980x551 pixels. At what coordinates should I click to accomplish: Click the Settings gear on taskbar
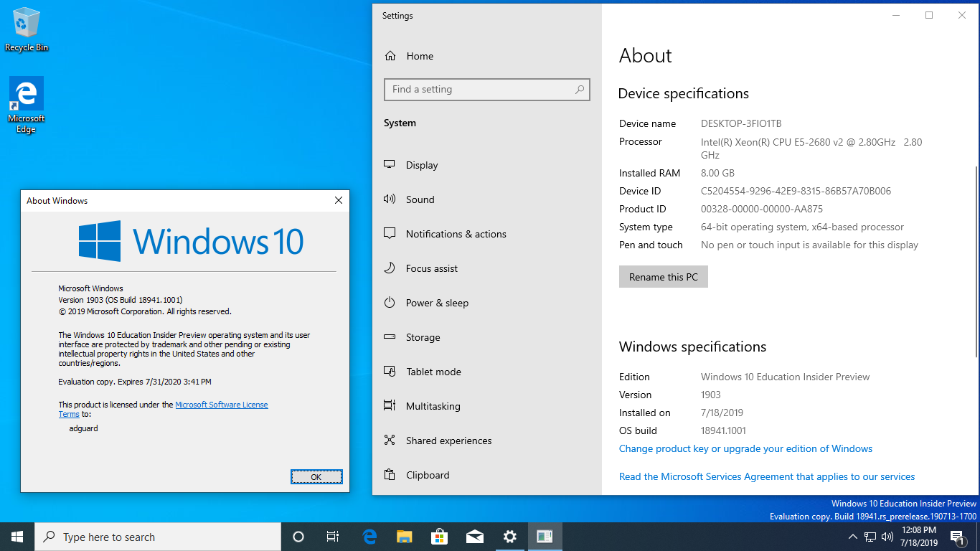pos(510,537)
